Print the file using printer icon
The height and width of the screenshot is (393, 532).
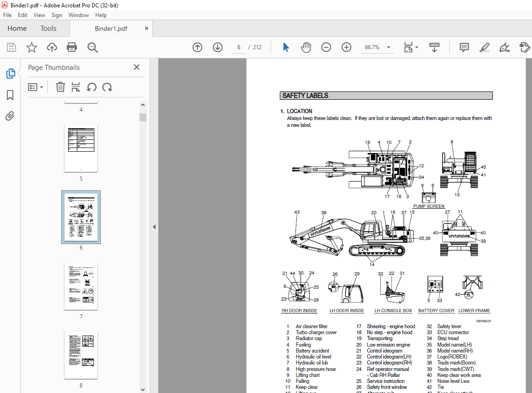72,47
